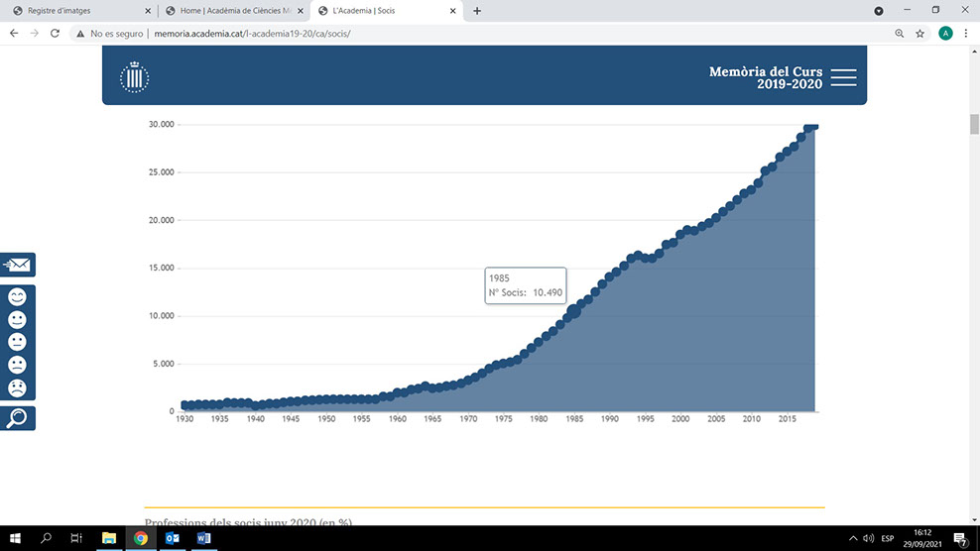This screenshot has height=551, width=980.
Task: Bookmark this page with star icon
Action: [x=920, y=33]
